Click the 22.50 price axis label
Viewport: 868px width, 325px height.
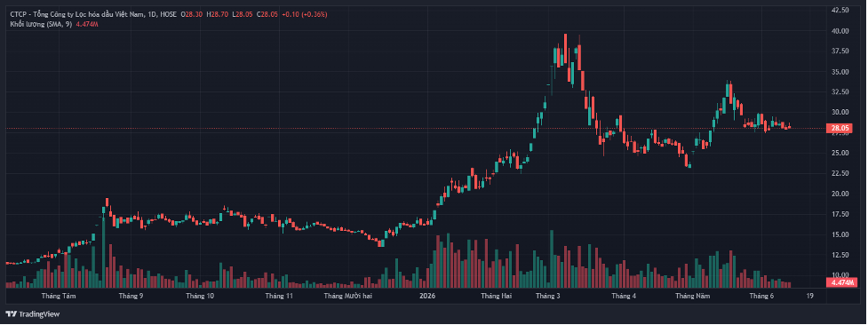coord(840,173)
